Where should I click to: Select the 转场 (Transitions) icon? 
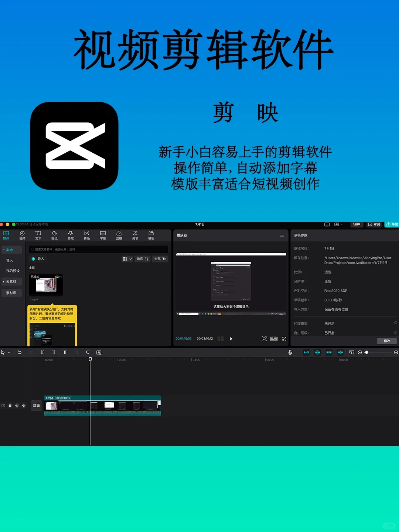(x=86, y=235)
